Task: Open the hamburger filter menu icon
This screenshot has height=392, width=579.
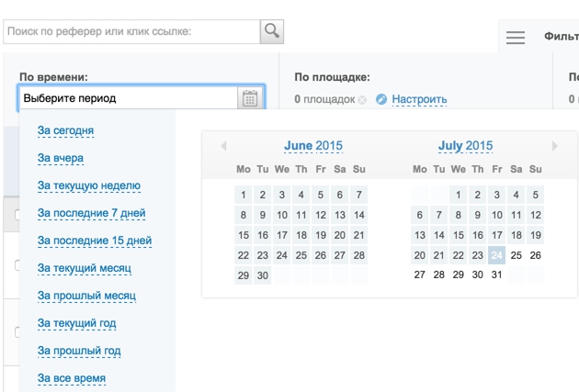Action: [x=516, y=38]
